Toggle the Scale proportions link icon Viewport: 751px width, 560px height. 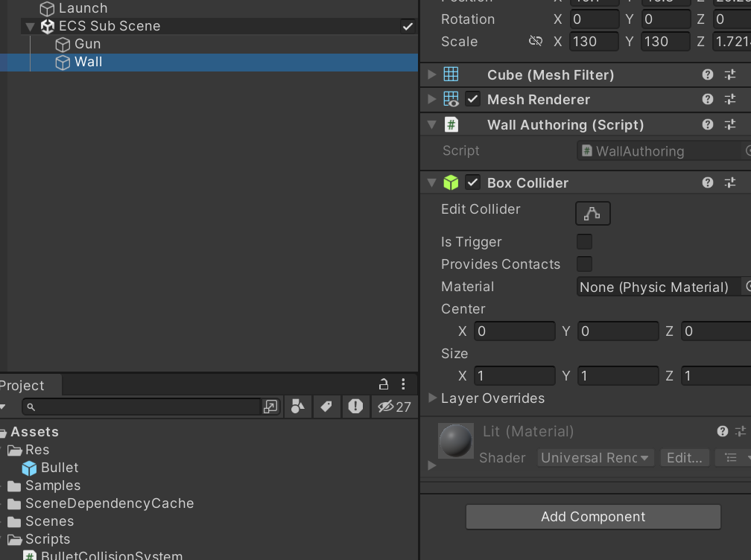click(536, 41)
